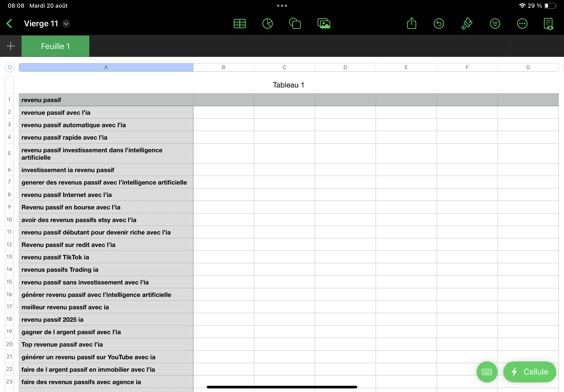Select cell 'faire des revenus passifs avec agence ia'
The image size is (564, 392).
pos(106,382)
